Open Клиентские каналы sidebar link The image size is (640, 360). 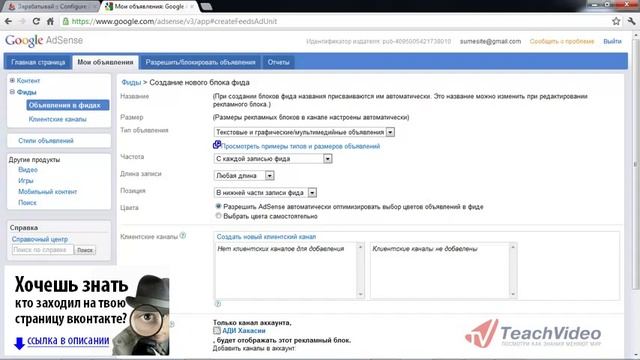coord(58,119)
